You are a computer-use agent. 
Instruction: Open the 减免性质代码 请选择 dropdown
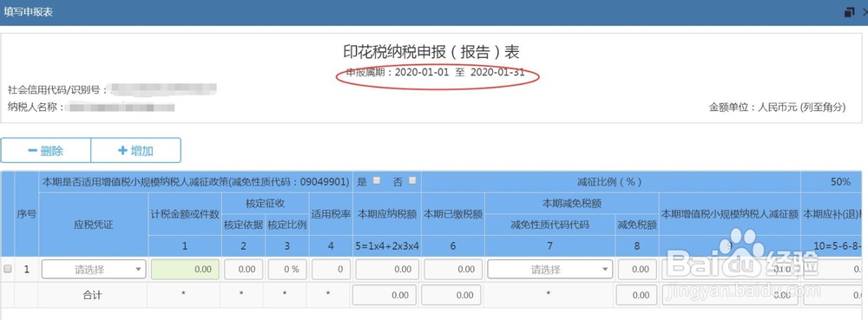pos(549,270)
